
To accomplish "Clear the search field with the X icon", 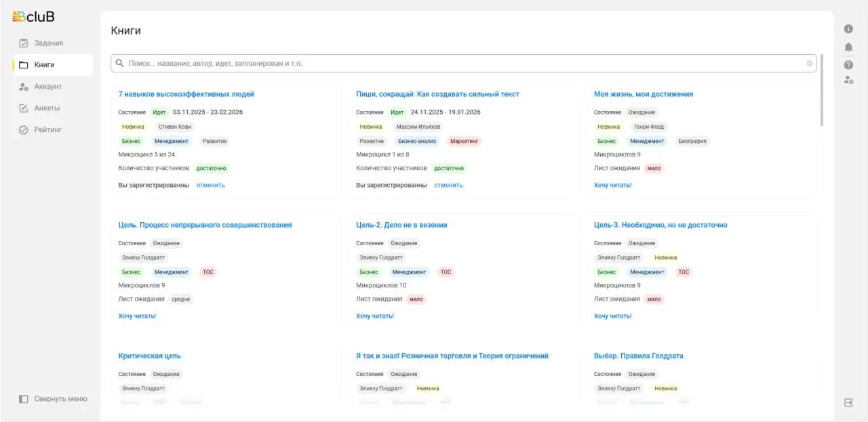I will tap(809, 63).
